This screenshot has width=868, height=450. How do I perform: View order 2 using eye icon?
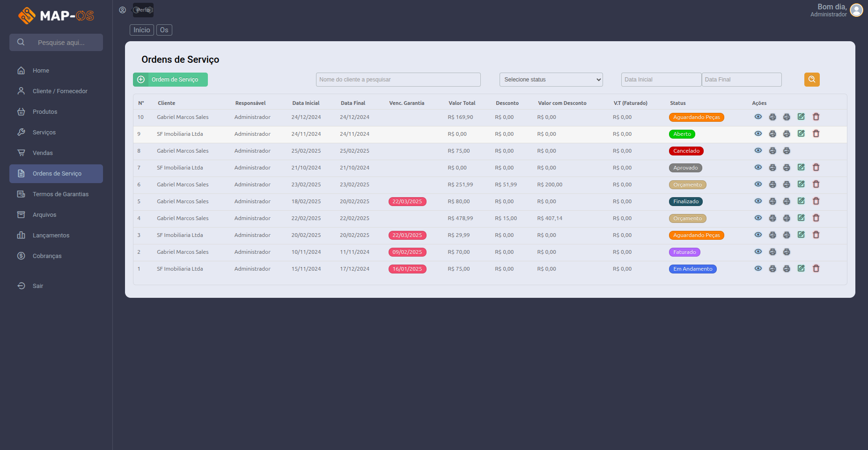click(x=758, y=252)
